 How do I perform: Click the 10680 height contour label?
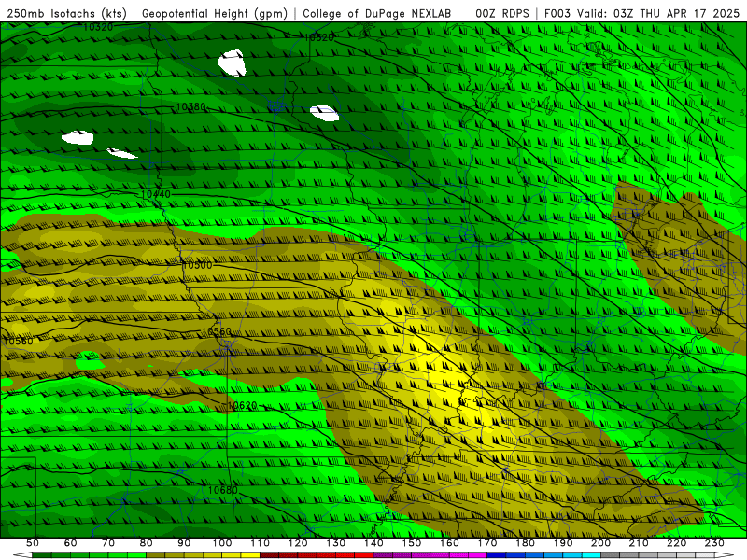222,490
